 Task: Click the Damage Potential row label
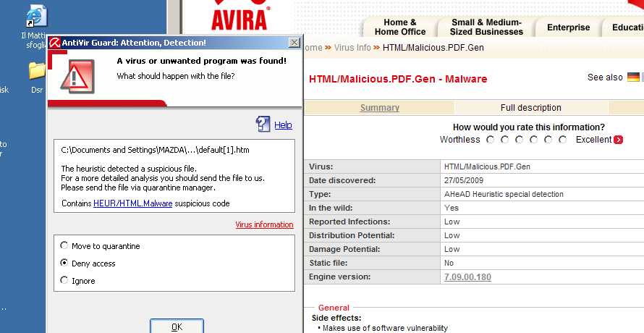tap(344, 249)
